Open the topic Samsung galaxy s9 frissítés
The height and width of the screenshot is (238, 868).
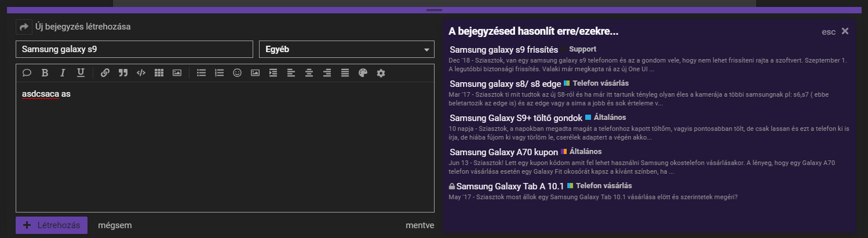click(504, 50)
